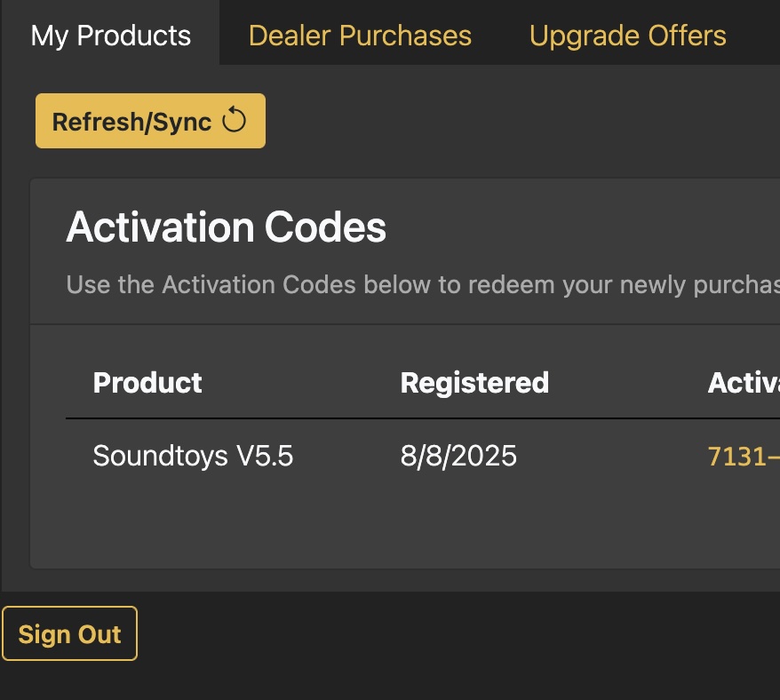Screen dimensions: 780x700
Task: Click the Activation Codes heading
Action: [226, 227]
